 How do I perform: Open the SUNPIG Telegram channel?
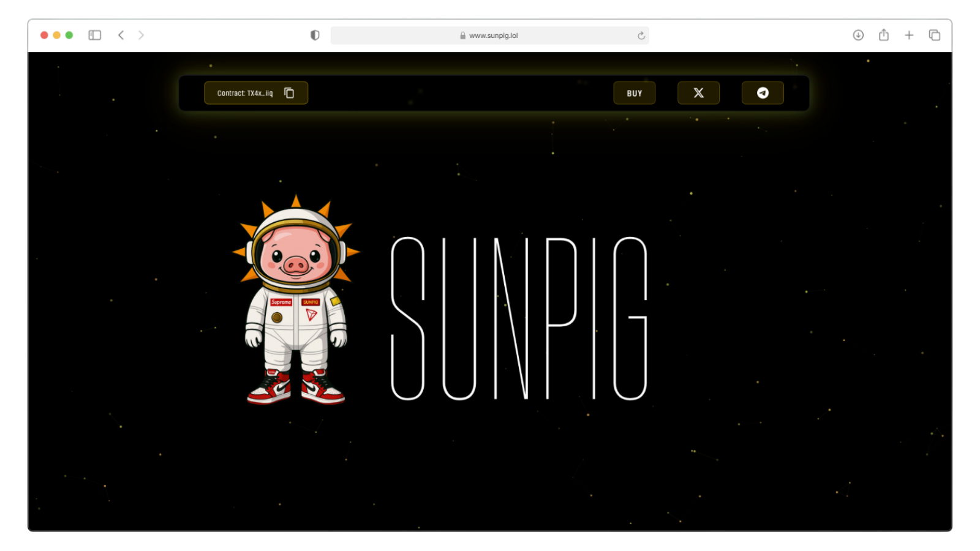(x=762, y=92)
